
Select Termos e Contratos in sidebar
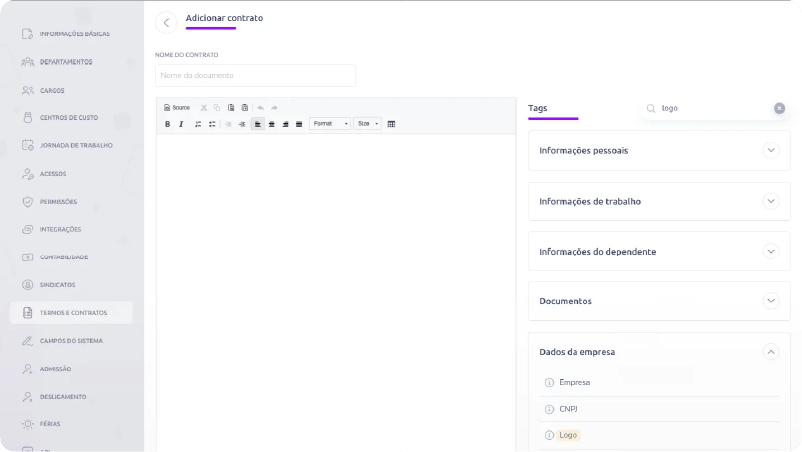click(72, 312)
